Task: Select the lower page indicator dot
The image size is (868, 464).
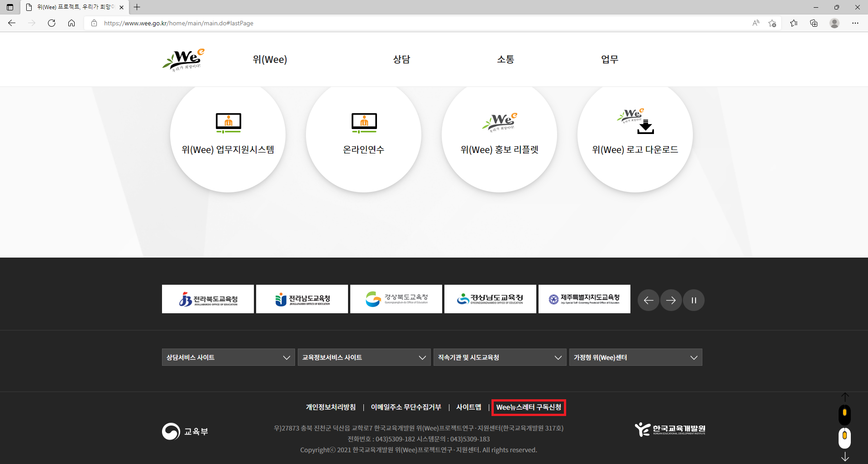Action: 844,437
